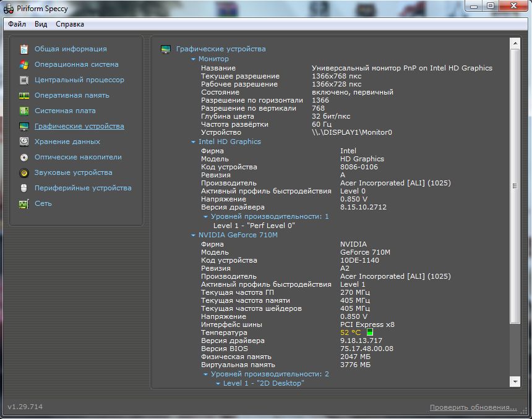
Task: Click the green temperature indicator box
Action: 370,332
